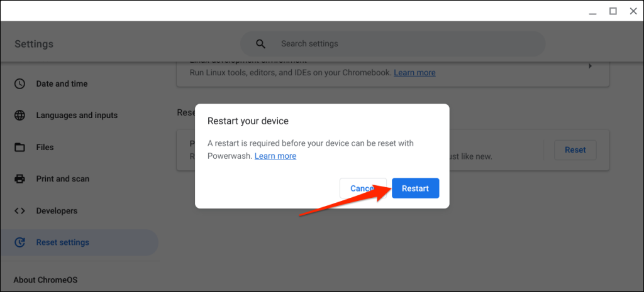Screen dimensions: 644x292
Task: Open the 'Reset settings' sidebar label
Action: (63, 242)
